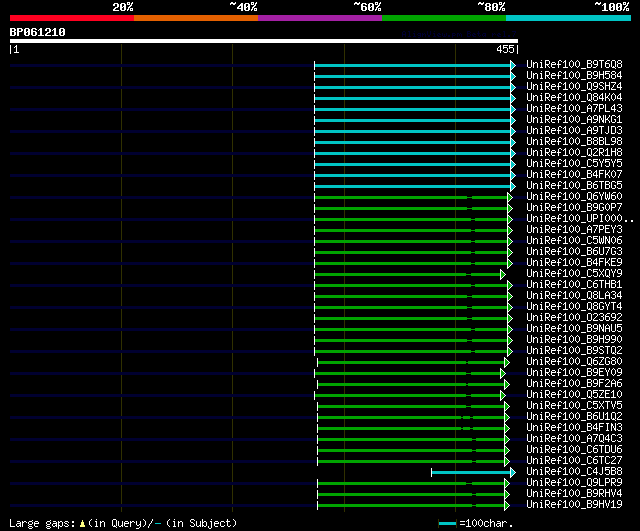The image size is (640, 531).
Task: Select the UniRef100_B8BL98 label
Action: 574,142
